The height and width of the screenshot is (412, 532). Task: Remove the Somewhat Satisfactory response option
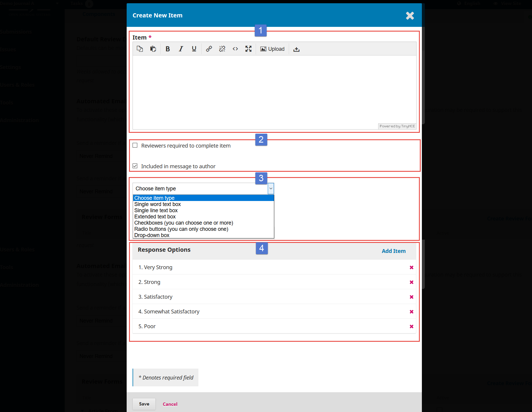tap(412, 311)
